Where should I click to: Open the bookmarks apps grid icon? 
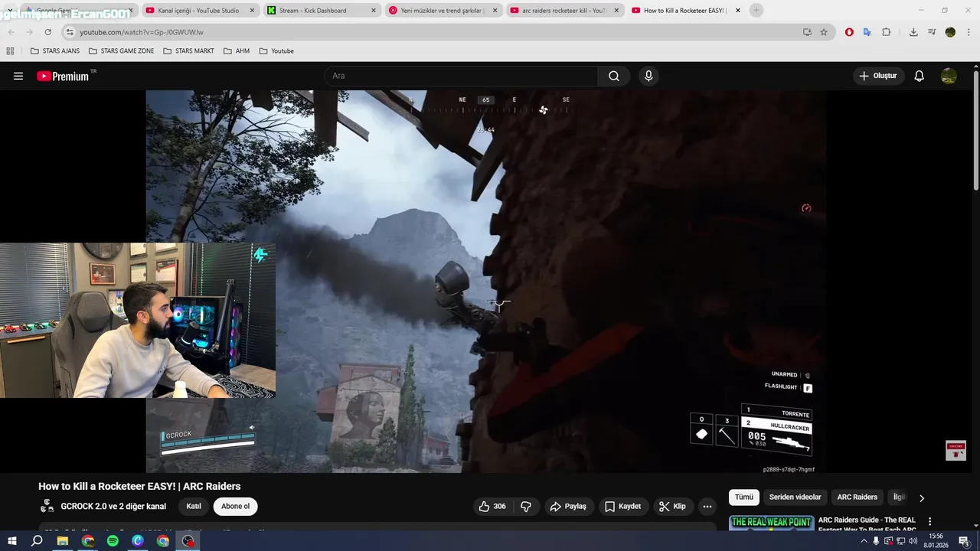pos(10,51)
